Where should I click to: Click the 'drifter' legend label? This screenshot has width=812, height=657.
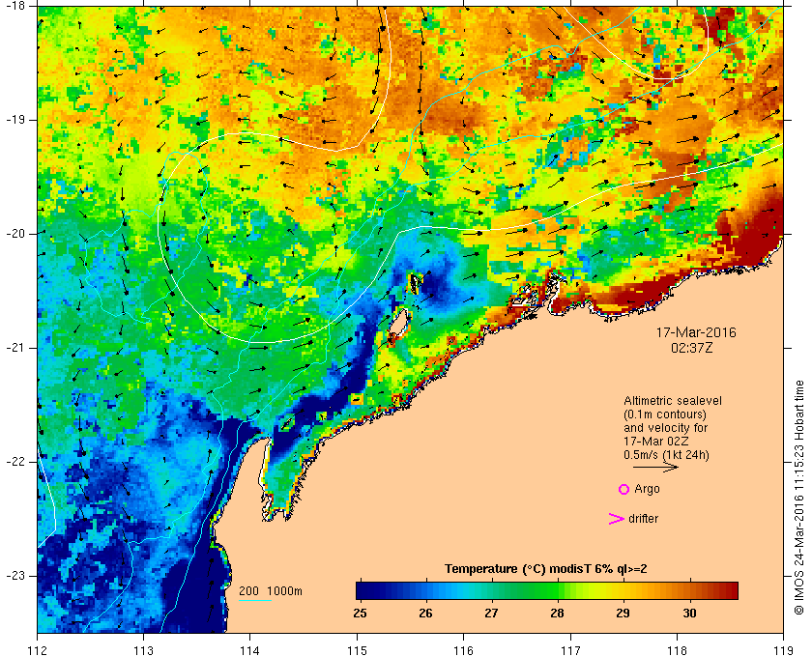(643, 519)
